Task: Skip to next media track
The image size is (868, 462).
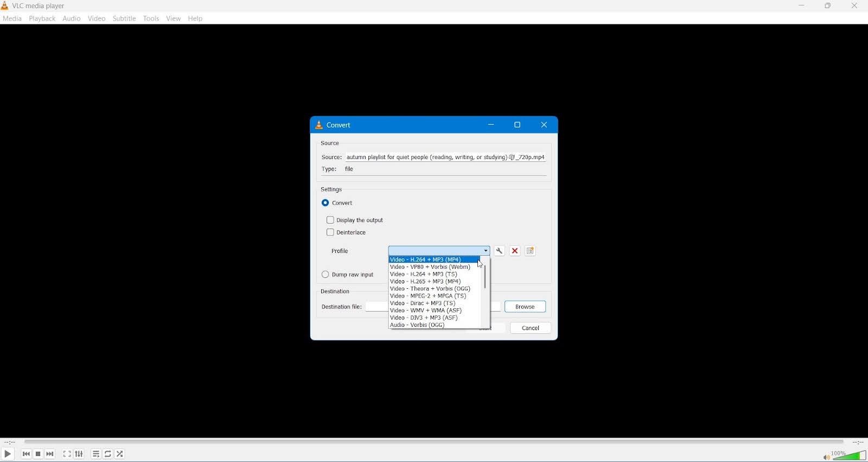Action: click(50, 454)
